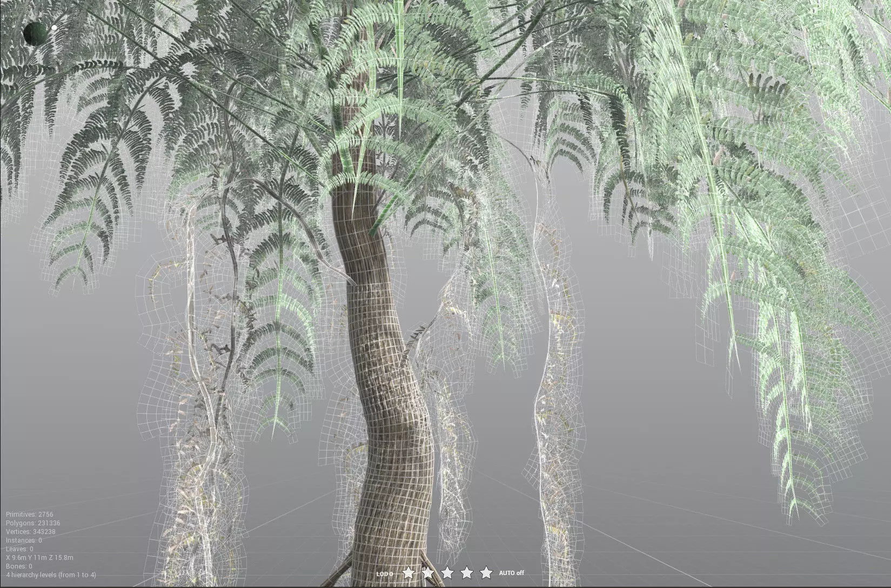Select the first LOD star
The height and width of the screenshot is (588, 891).
tap(408, 572)
